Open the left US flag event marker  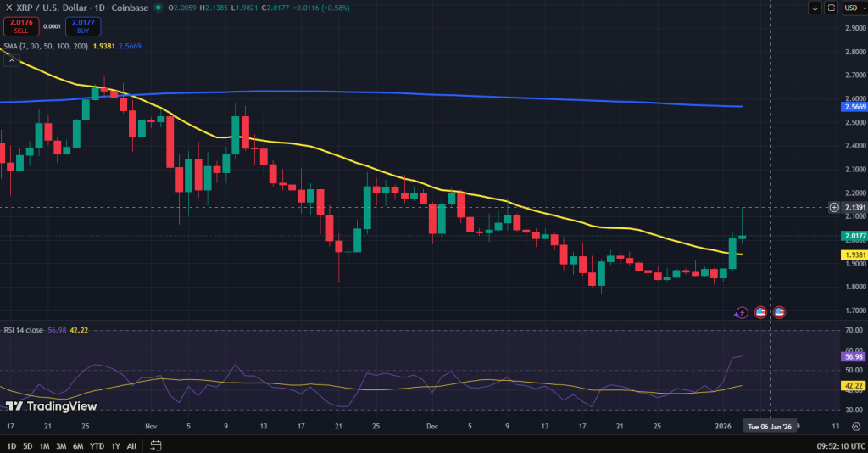(760, 312)
